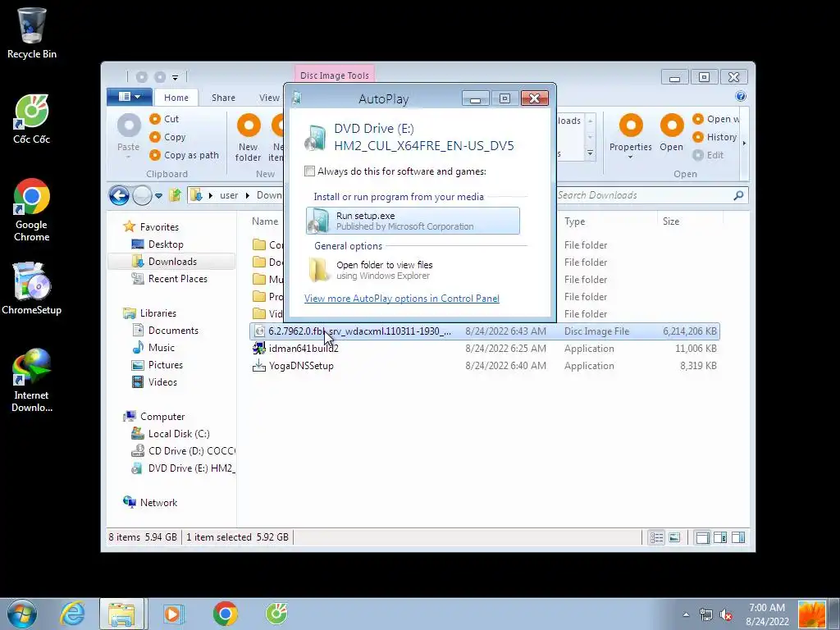
Task: Open Downloads in Favorites
Action: (172, 262)
